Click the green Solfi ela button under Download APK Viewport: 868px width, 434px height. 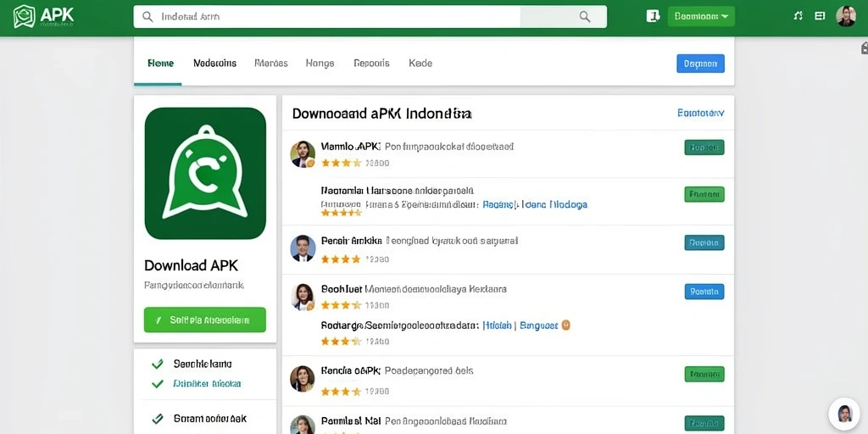click(x=205, y=320)
